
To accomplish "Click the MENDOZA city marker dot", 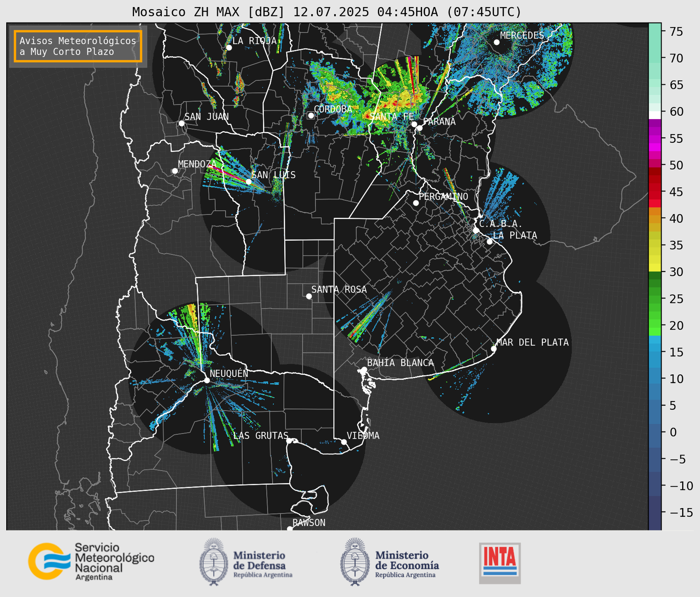I will (175, 171).
